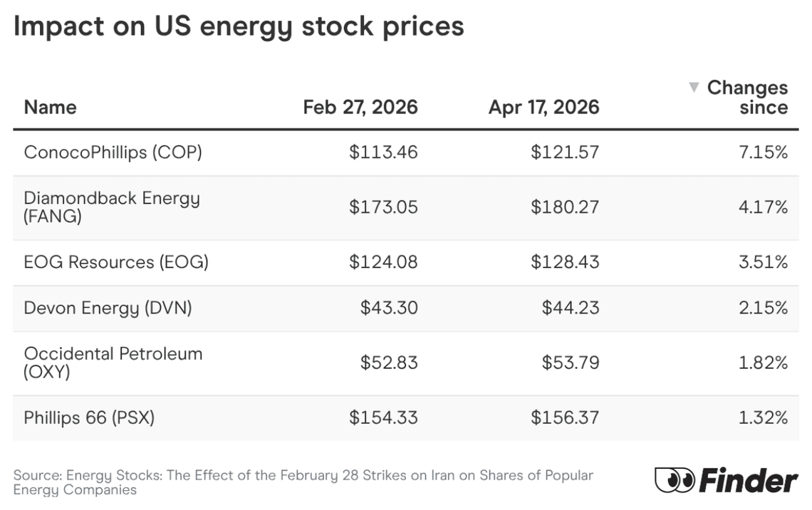This screenshot has width=812, height=510.
Task: Click the Finder logo icon
Action: [675, 480]
